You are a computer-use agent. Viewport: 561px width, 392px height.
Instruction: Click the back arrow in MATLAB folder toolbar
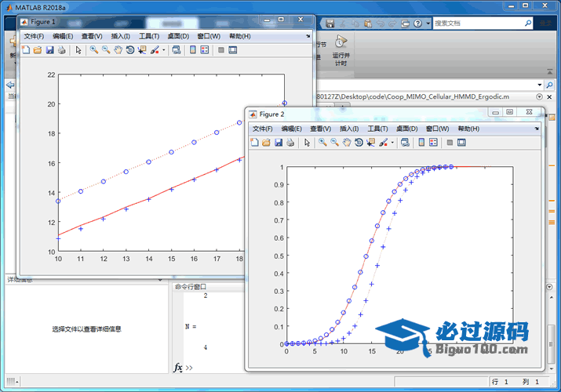click(10, 85)
